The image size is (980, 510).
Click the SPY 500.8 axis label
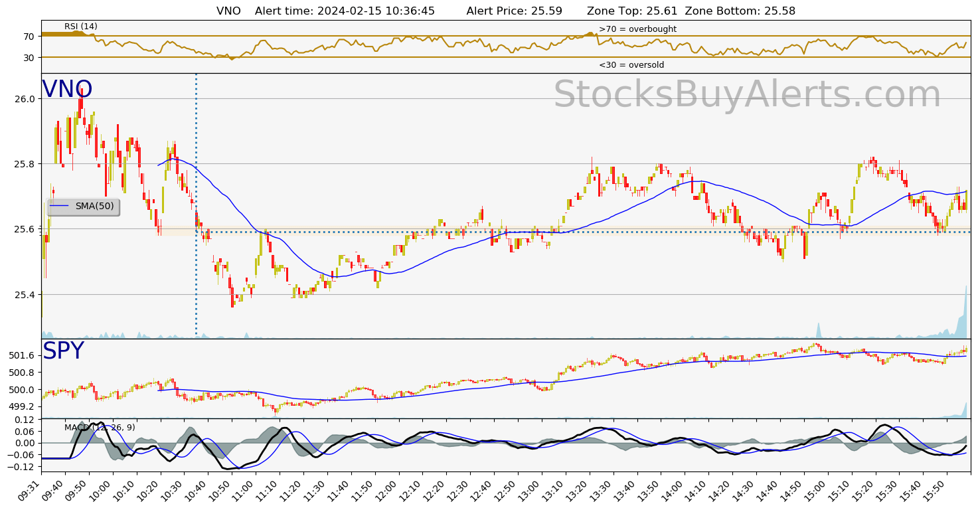[x=22, y=373]
